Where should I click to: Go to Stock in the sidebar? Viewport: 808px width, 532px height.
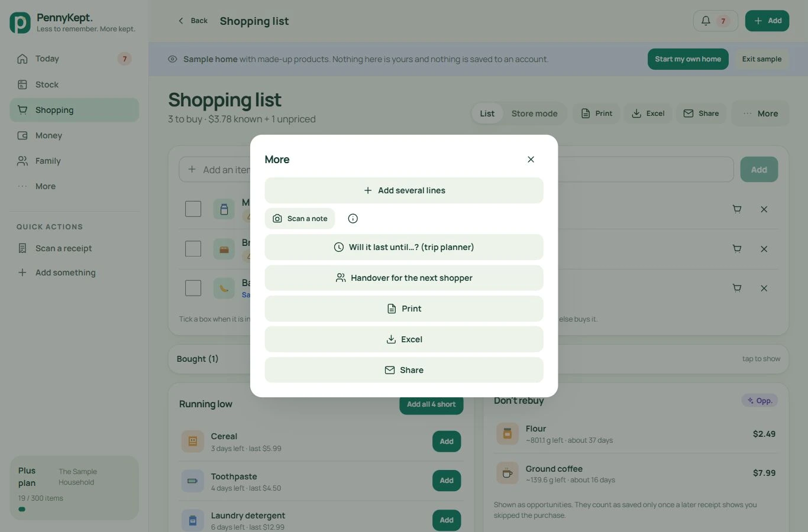coord(75,85)
